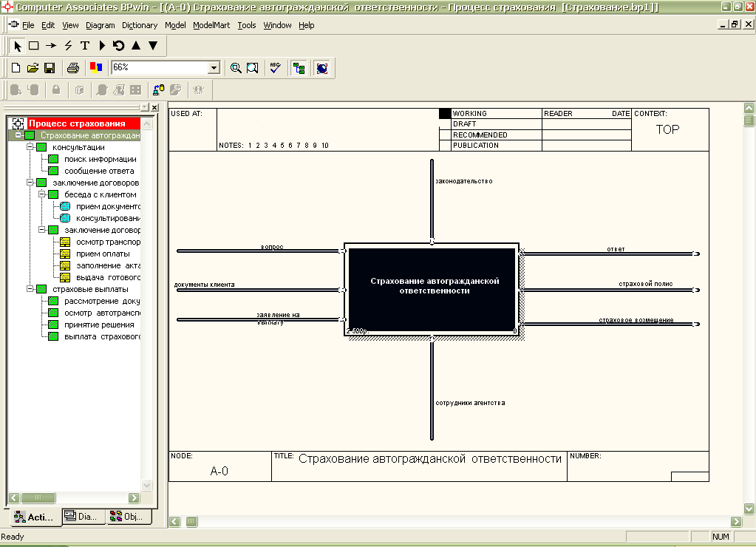Collapse the заключение договоров tree node

coord(30,183)
